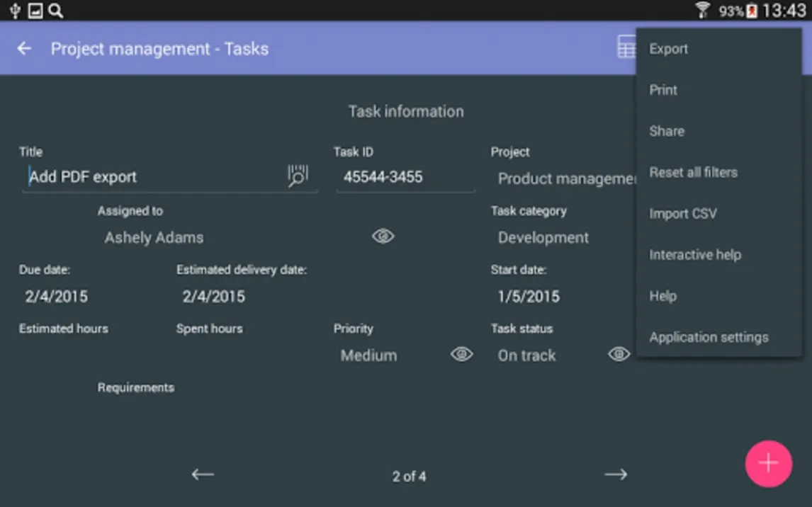Click the Task ID field 45544-3455
Viewport: 812px width, 507px height.
(404, 177)
